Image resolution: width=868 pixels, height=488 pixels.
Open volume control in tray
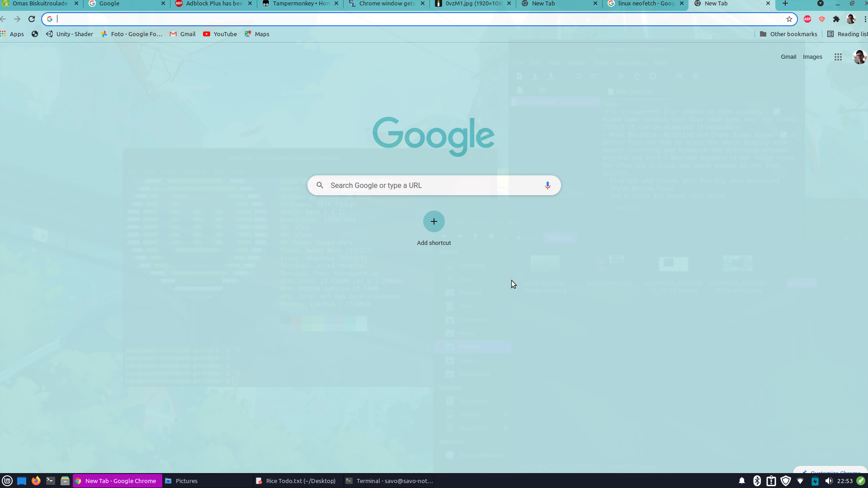click(829, 481)
